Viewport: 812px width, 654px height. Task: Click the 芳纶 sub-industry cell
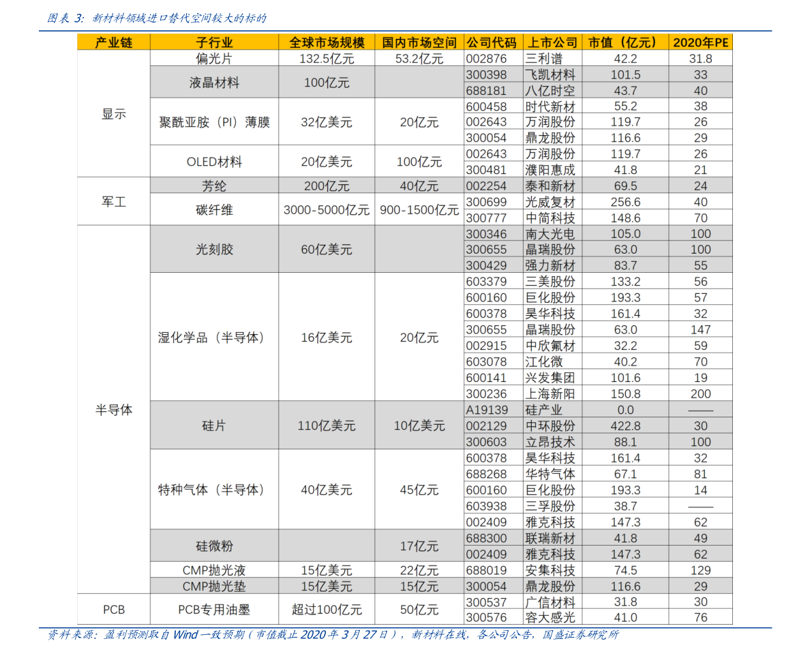tap(214, 185)
